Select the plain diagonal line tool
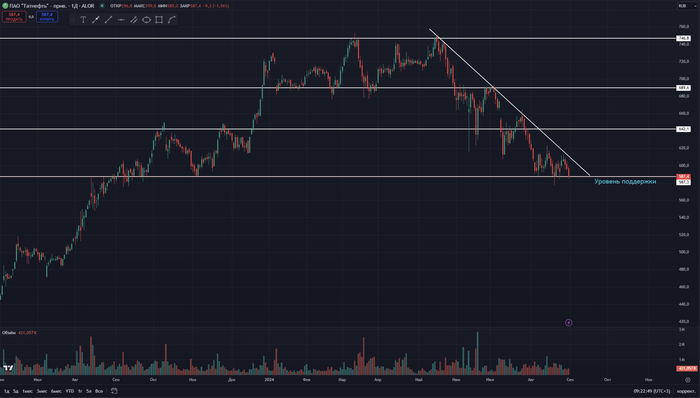This screenshot has height=398, width=700. (x=108, y=20)
